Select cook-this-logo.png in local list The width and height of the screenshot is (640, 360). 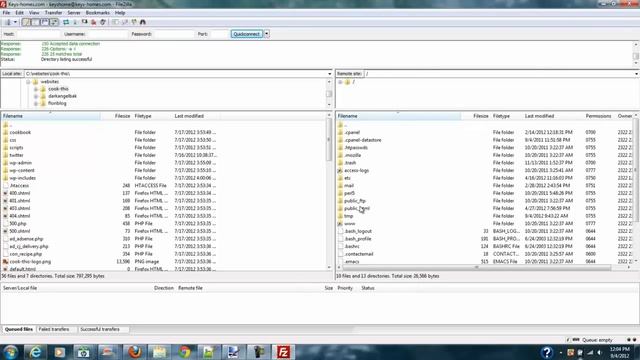point(30,262)
